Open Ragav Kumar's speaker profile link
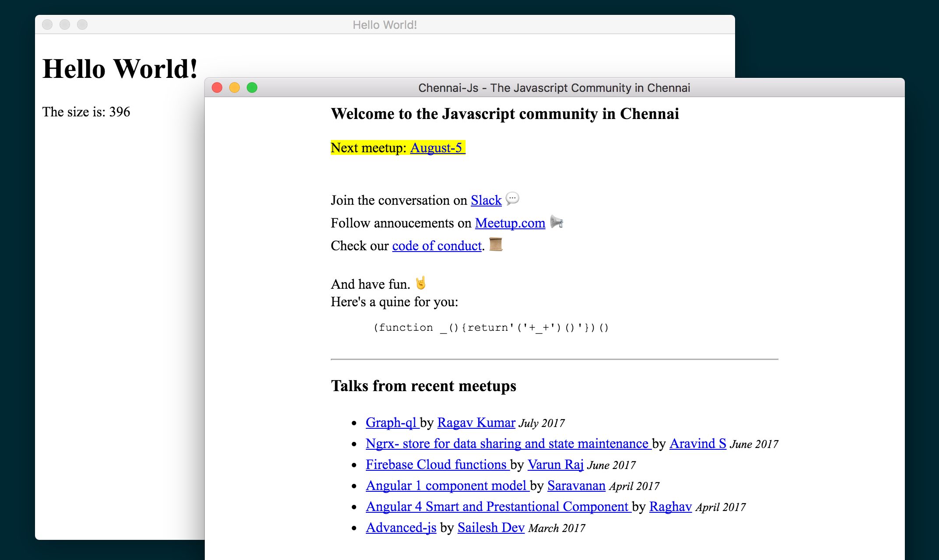Image resolution: width=939 pixels, height=560 pixels. click(476, 423)
